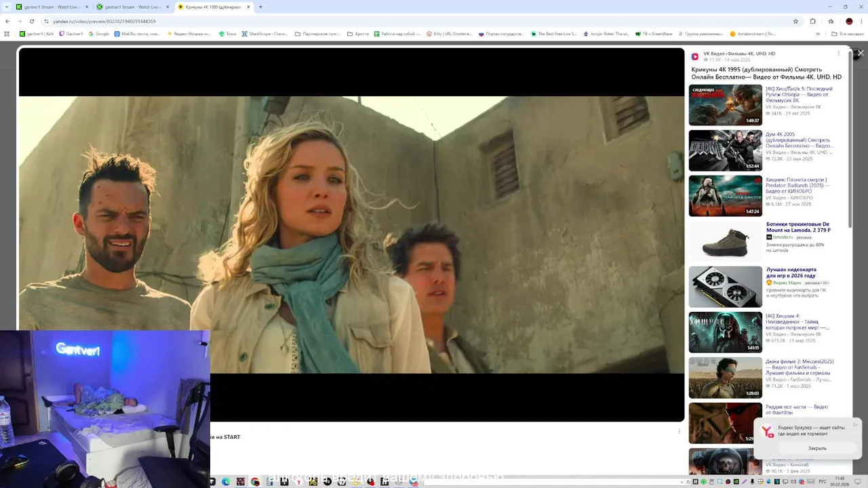The image size is (868, 488).
Task: Open the donatestream bookmark
Action: [x=753, y=33]
